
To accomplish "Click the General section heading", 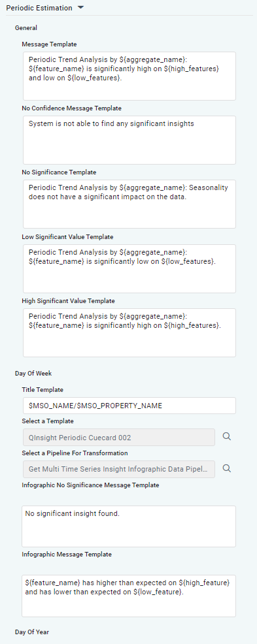I will pyautogui.click(x=26, y=28).
